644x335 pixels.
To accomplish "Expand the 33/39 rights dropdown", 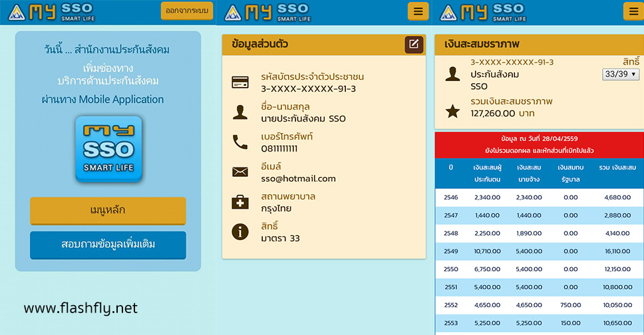I will pos(620,74).
